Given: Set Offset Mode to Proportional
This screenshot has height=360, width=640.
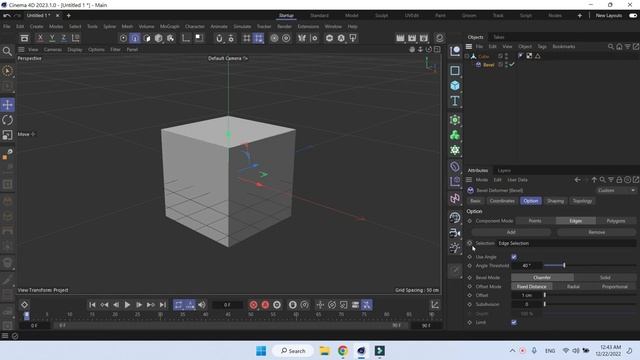Looking at the screenshot, I should click(615, 287).
